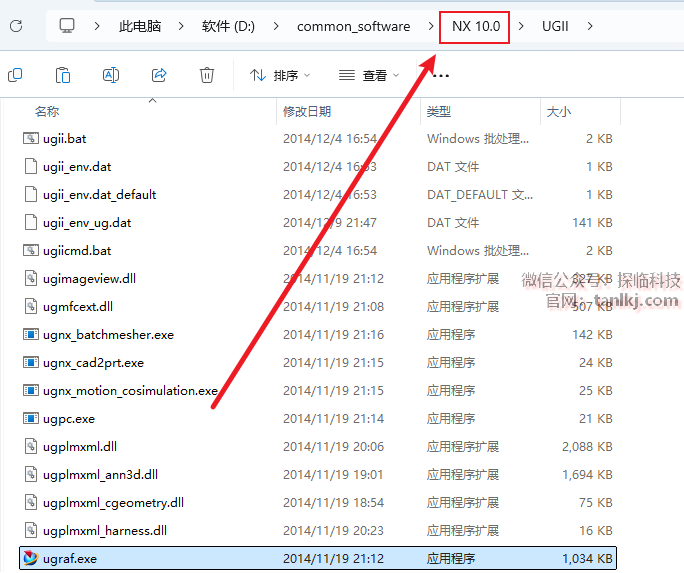Screen dimensions: 684x573
Task: Click the computer monitor icon in address bar
Action: coord(67,26)
